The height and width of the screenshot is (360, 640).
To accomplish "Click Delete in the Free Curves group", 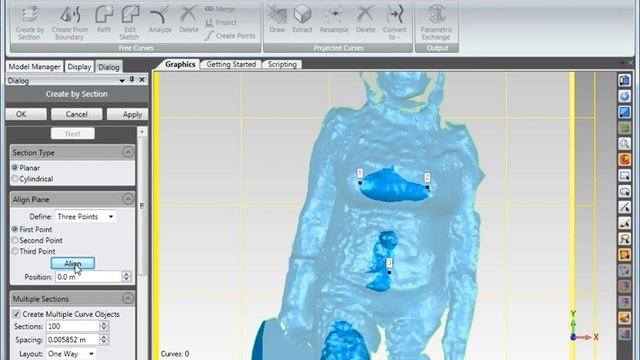I will click(189, 19).
